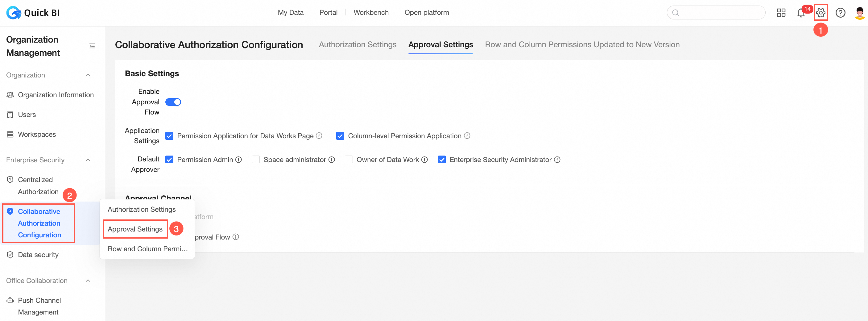Collapse the Office Collaboration section chevron
Screen dimensions: 868x321
[88, 281]
